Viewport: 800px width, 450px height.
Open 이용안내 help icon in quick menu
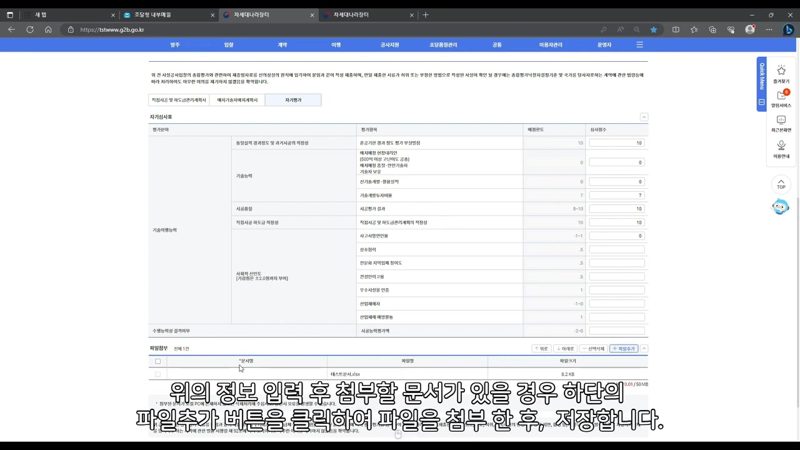click(x=781, y=148)
